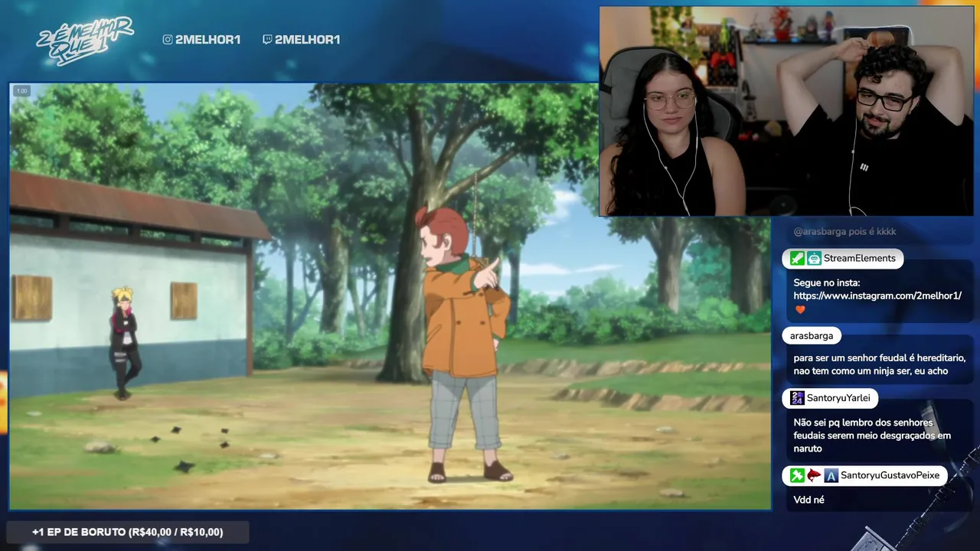The image size is (980, 551).
Task: Click the message 'para ser um senhor feudal é hereditario'
Action: tap(879, 364)
